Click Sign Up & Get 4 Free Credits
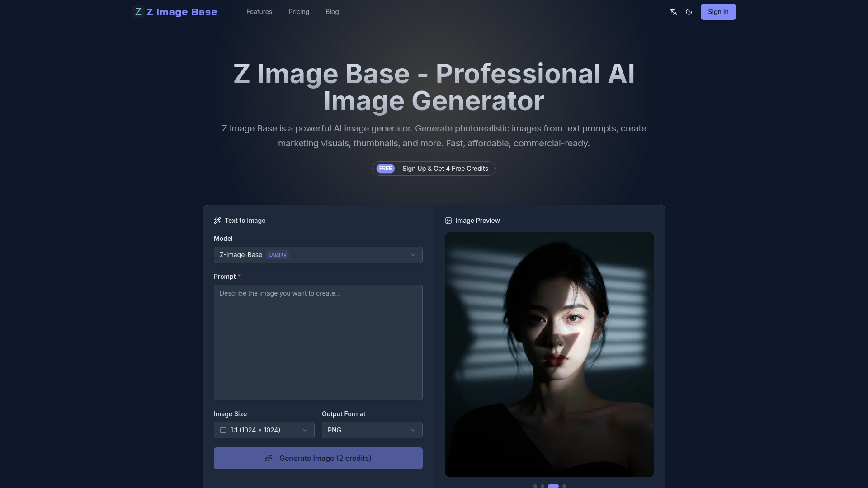 pyautogui.click(x=444, y=169)
